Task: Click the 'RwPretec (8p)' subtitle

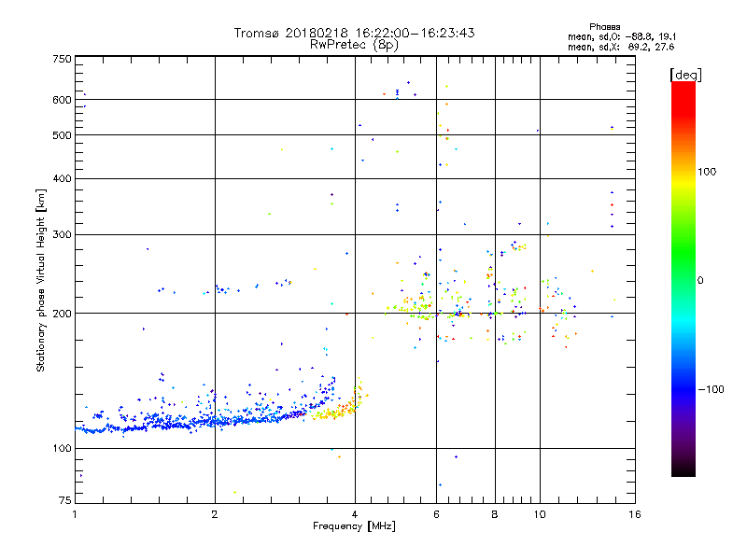Action: click(x=354, y=45)
